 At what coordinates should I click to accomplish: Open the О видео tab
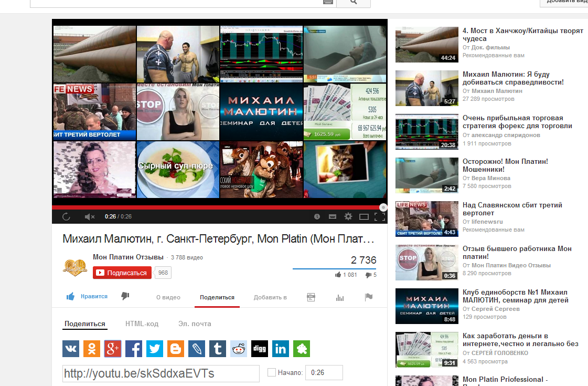coord(168,297)
